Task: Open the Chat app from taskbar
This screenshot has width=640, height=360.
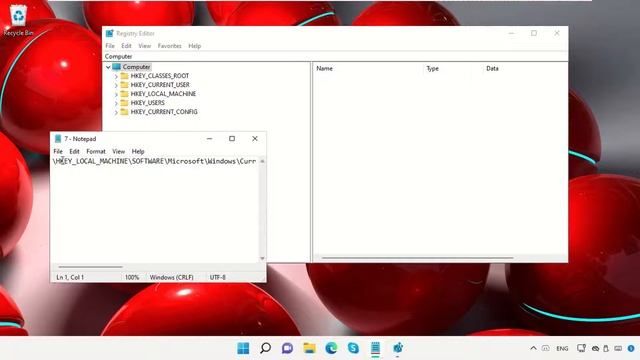Action: click(x=287, y=348)
